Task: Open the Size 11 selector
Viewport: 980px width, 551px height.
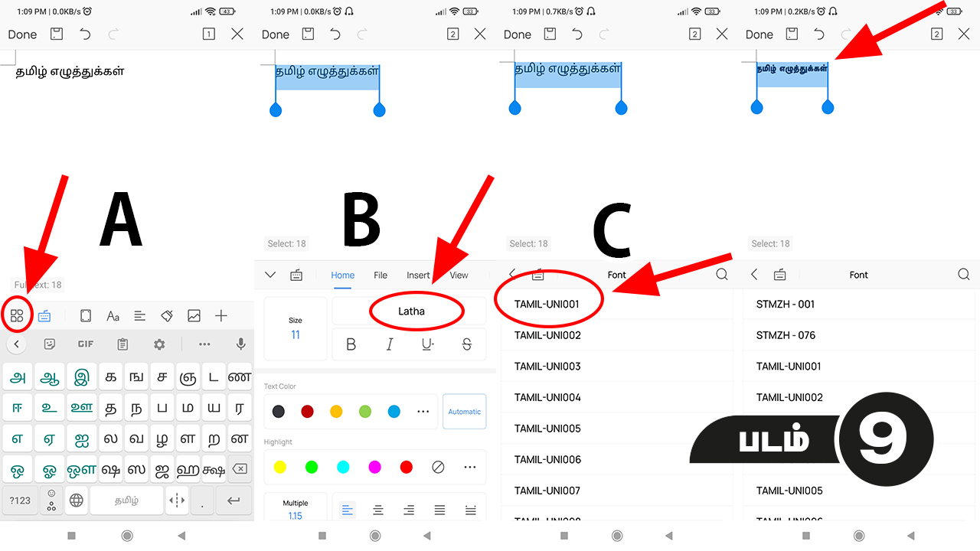Action: (x=296, y=328)
